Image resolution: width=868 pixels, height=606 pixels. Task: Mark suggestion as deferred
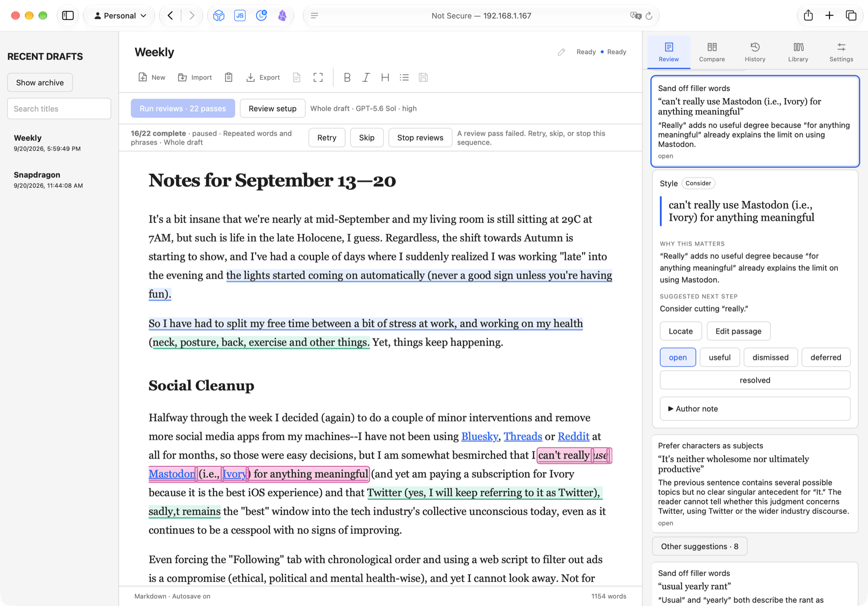[x=826, y=357]
